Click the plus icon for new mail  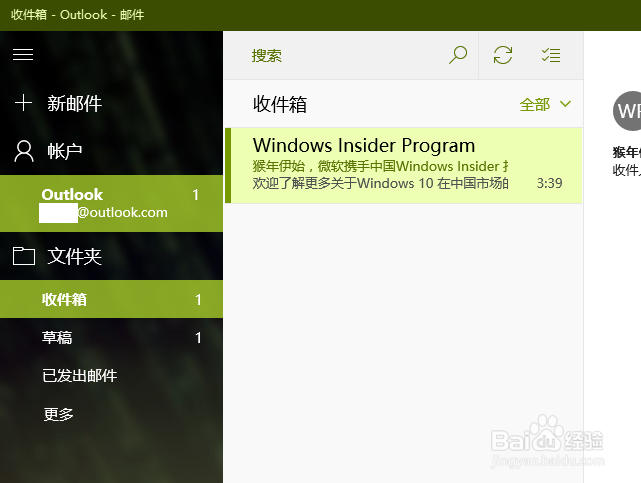coord(23,103)
